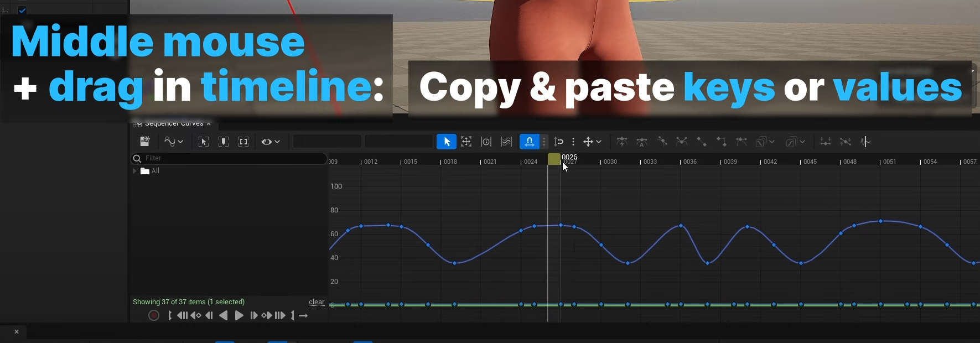
Task: Open the eye visibility options dropdown
Action: coord(271,142)
